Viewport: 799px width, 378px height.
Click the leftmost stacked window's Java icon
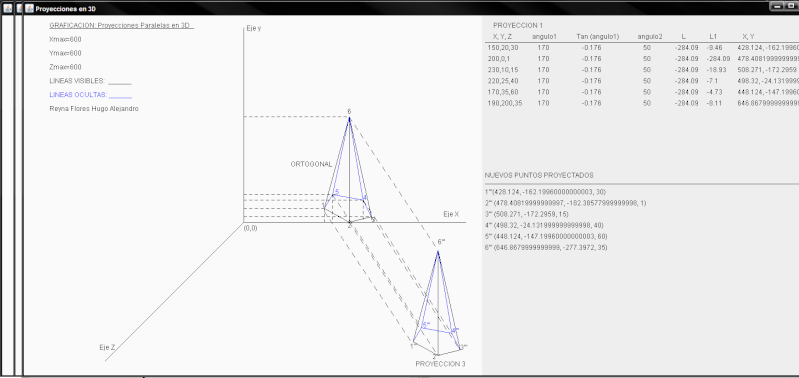[7, 9]
